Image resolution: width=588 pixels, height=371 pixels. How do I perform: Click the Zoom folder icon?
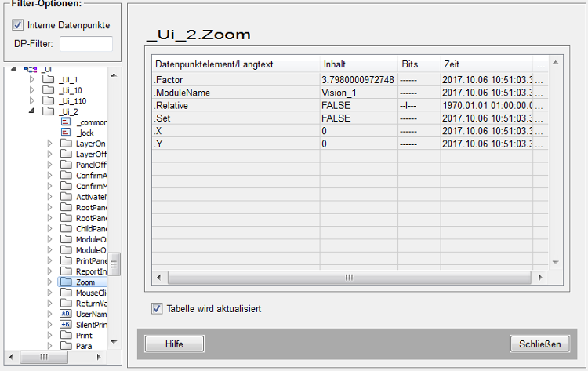pyautogui.click(x=66, y=282)
